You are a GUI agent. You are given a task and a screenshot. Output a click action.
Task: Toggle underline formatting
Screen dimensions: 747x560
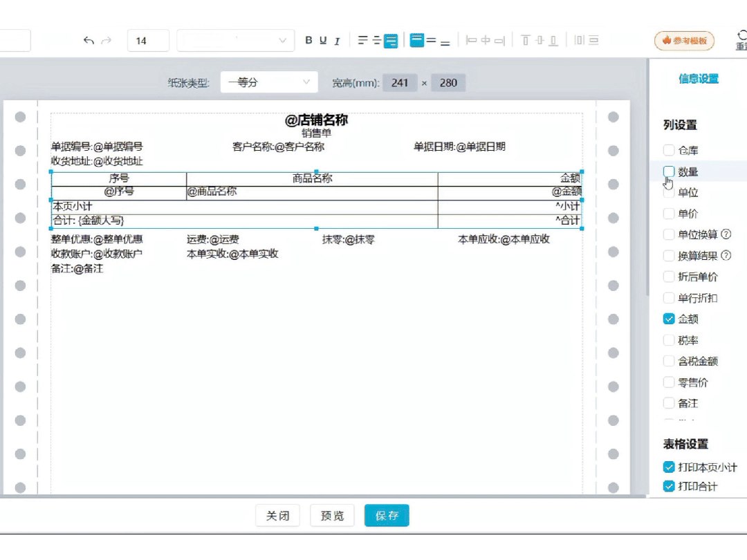coord(323,41)
